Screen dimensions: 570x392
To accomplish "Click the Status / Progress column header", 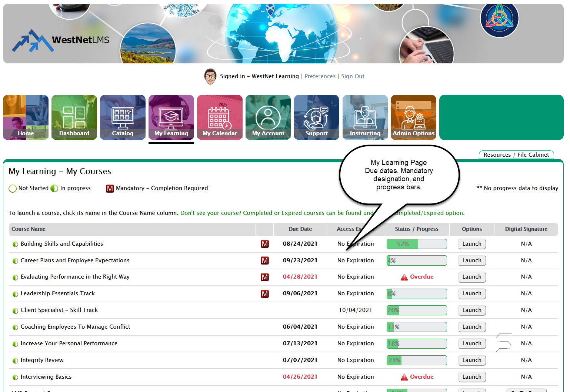I will 416,229.
